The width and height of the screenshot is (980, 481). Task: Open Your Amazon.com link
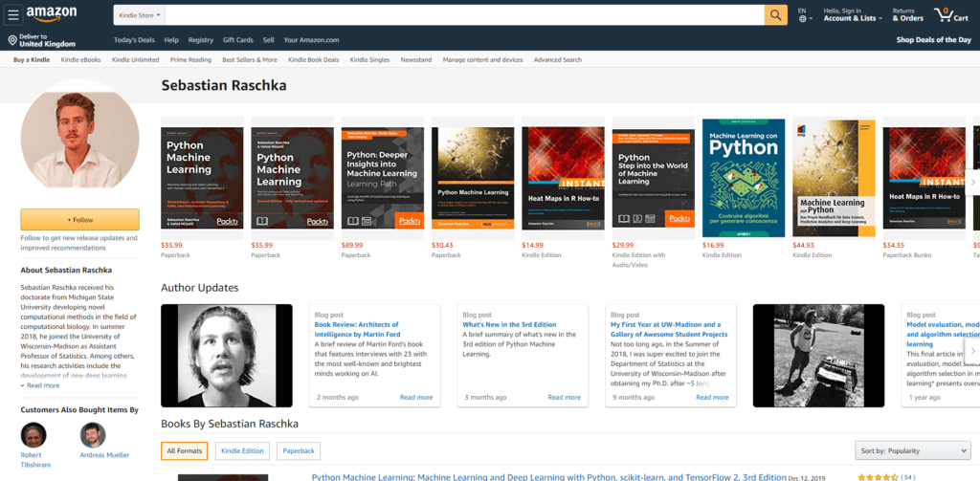click(x=311, y=40)
